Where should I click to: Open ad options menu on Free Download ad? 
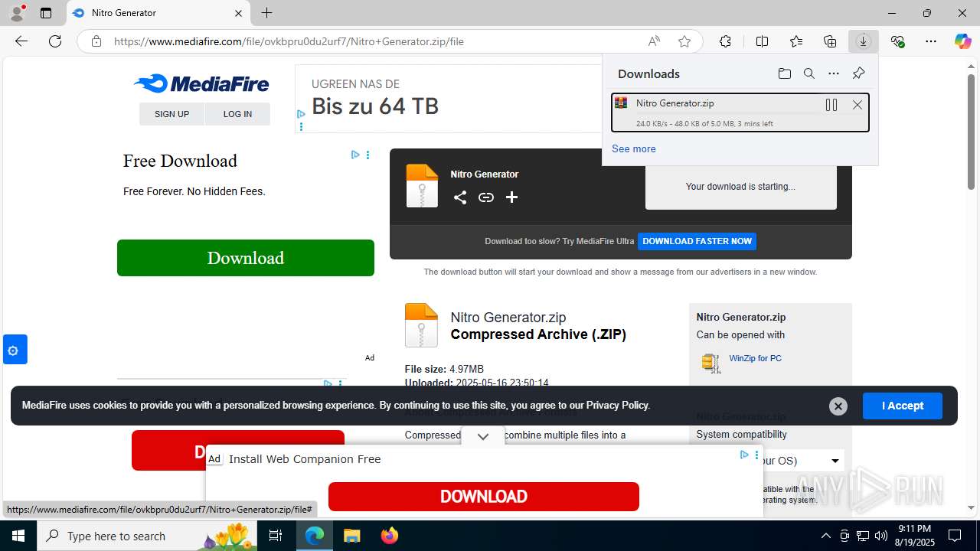[367, 155]
